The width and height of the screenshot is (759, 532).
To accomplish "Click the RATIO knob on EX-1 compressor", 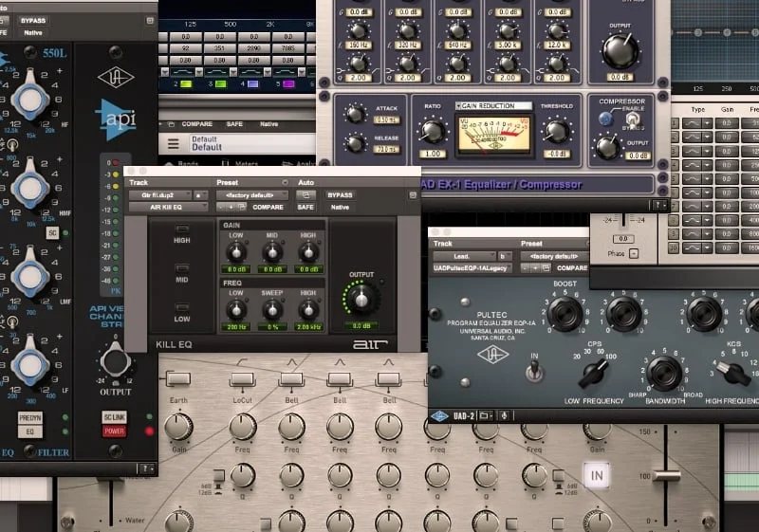I will 433,131.
